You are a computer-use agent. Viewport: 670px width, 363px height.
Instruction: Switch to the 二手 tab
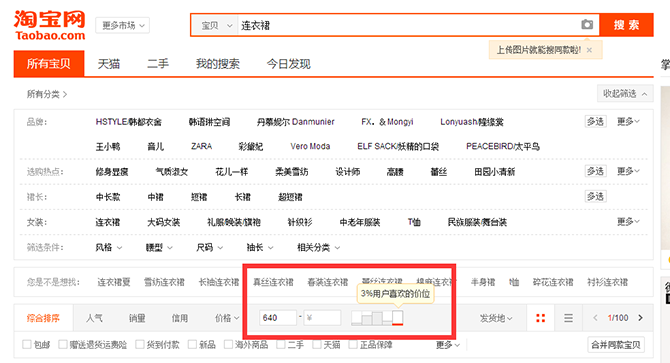click(x=158, y=64)
